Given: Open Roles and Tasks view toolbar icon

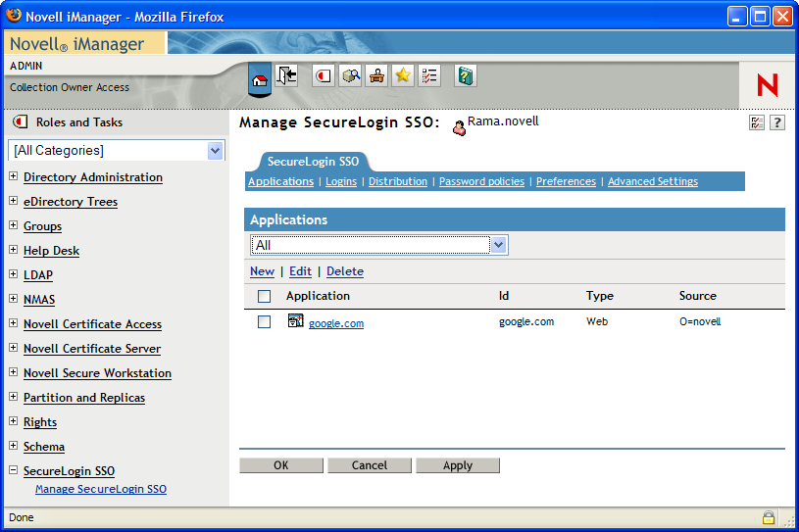Looking at the screenshot, I should tap(324, 75).
